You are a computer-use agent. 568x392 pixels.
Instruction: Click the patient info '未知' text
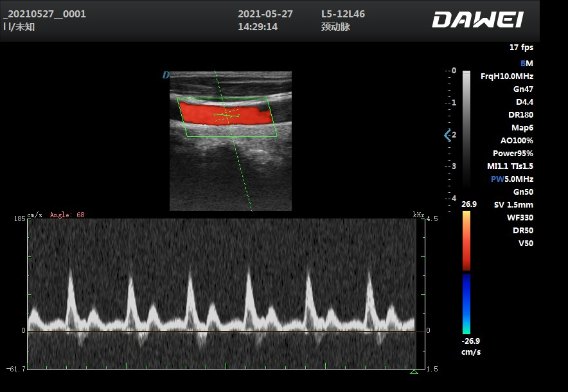(x=25, y=27)
